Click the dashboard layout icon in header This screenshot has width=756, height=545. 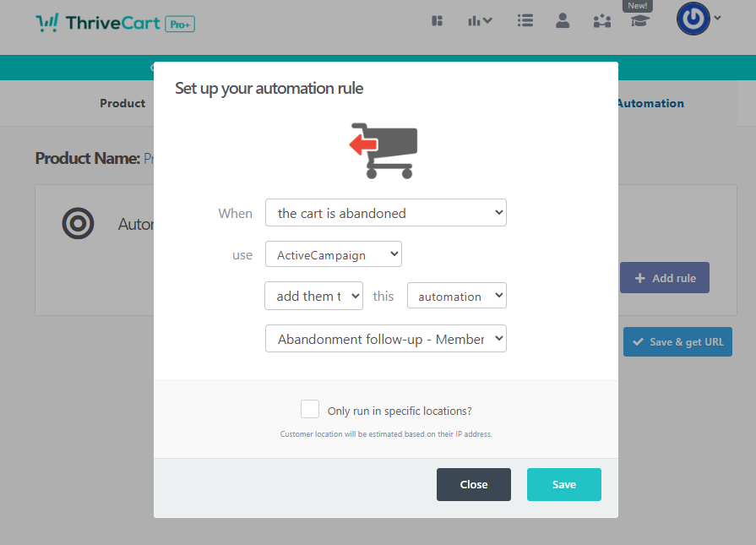pos(438,21)
